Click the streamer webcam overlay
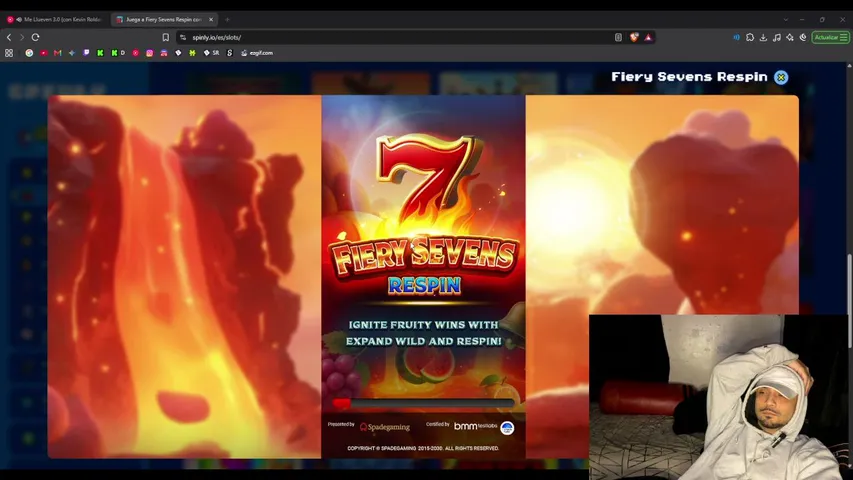 pos(721,397)
